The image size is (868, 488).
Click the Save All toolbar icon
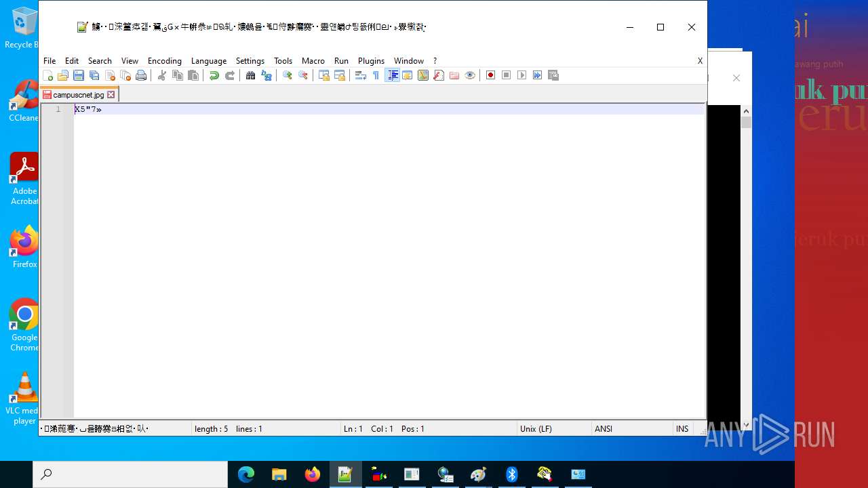pos(94,75)
